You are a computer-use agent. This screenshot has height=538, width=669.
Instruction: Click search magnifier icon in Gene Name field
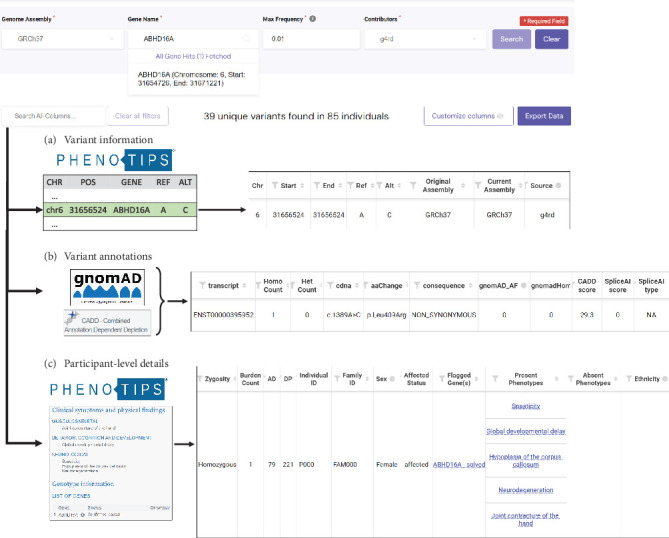point(246,39)
